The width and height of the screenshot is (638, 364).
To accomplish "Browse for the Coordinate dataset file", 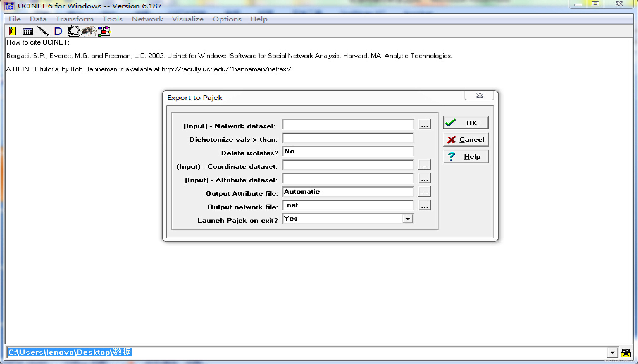I will click(x=424, y=165).
